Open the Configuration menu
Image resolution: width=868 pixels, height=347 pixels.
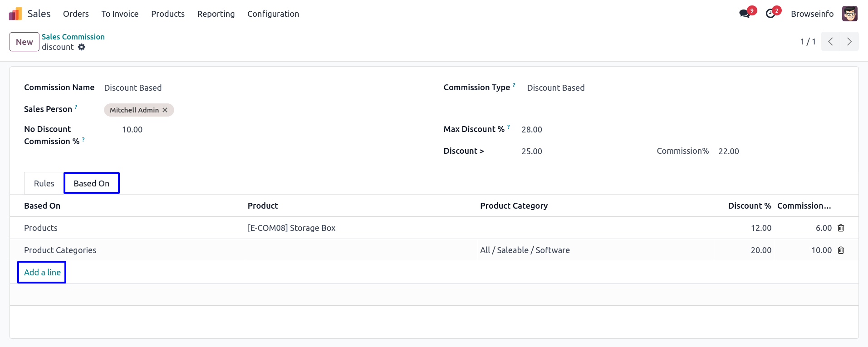click(x=273, y=14)
